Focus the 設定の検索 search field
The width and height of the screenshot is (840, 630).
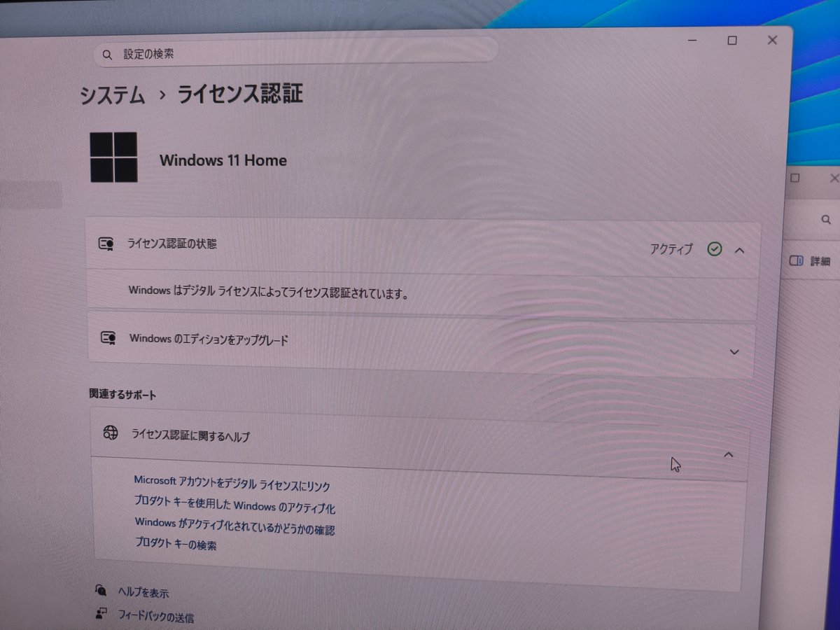[x=295, y=52]
